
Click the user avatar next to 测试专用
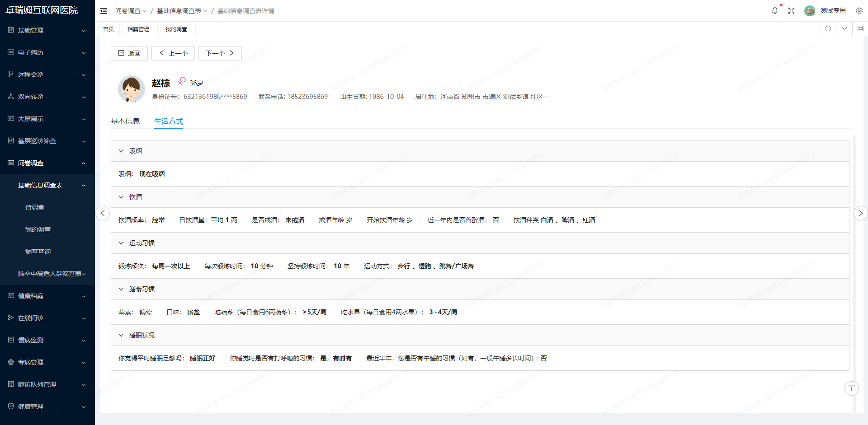pos(810,11)
